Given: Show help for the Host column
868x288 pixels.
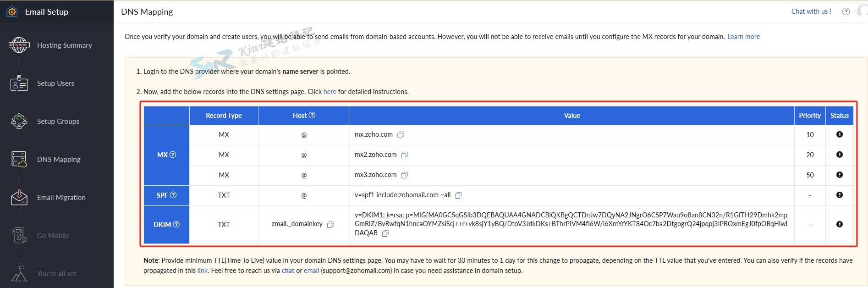Looking at the screenshot, I should pyautogui.click(x=312, y=115).
